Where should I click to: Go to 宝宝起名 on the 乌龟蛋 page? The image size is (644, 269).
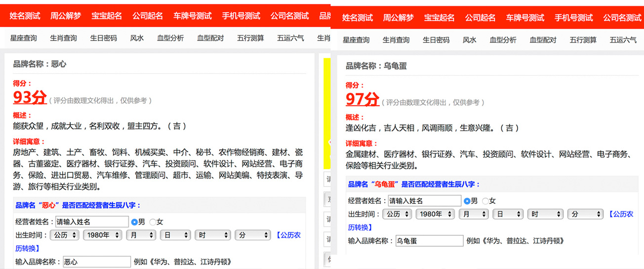pos(439,18)
